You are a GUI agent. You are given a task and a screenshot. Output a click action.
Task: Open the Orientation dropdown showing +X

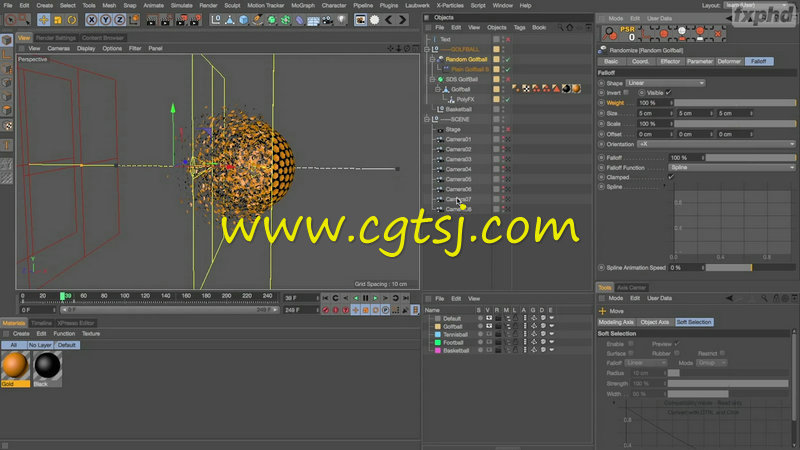[x=716, y=144]
